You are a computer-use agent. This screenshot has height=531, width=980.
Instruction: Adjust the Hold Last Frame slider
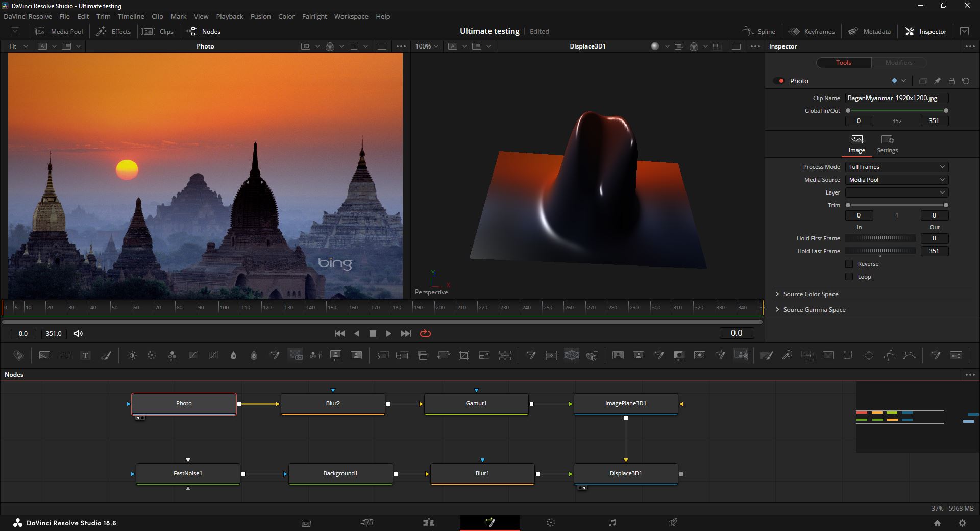point(880,251)
